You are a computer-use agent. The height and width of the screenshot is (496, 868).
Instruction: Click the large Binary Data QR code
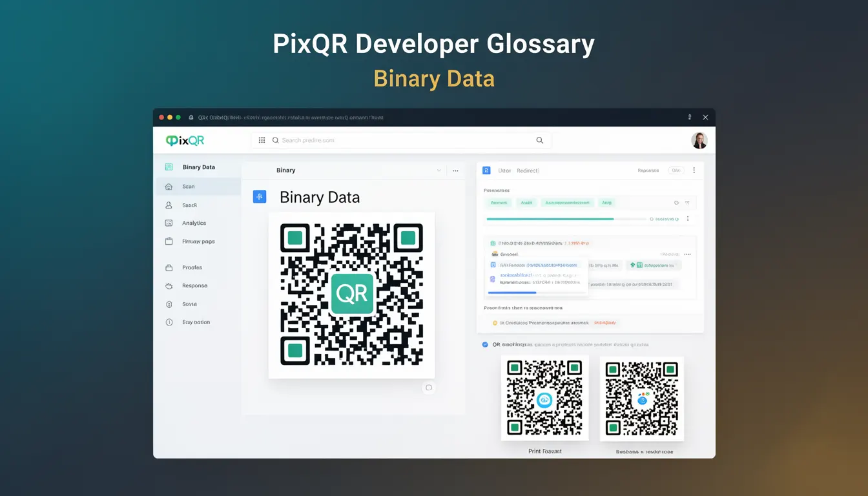click(351, 295)
